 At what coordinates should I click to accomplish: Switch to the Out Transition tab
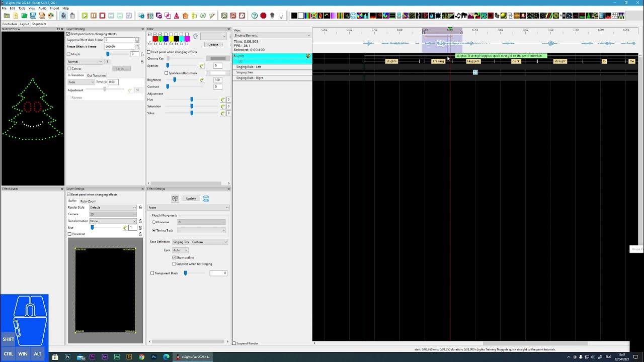[96, 75]
